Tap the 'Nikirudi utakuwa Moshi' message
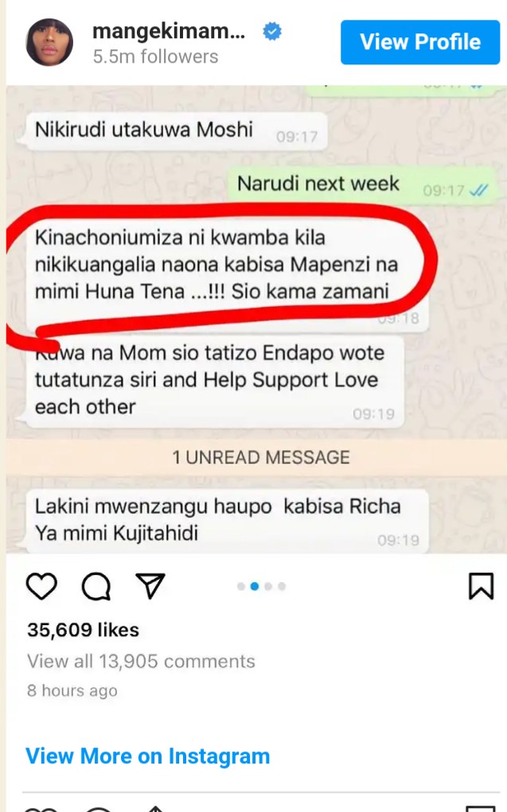The width and height of the screenshot is (507, 812). [x=177, y=131]
